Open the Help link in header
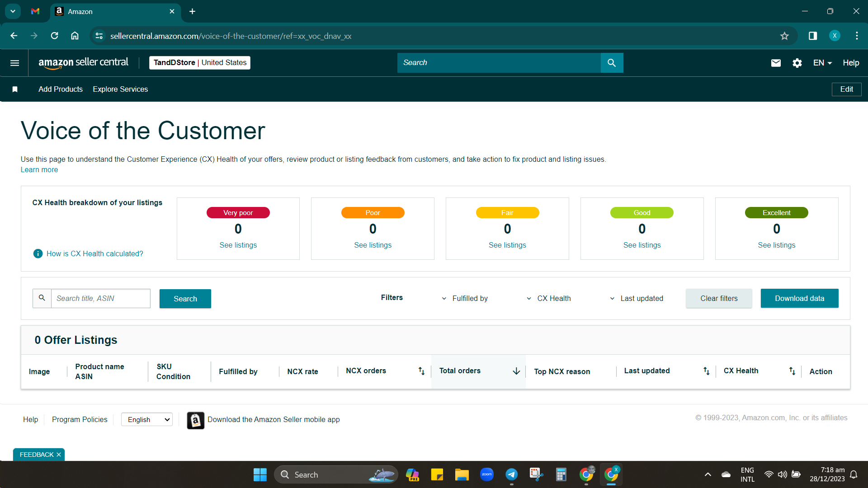 pyautogui.click(x=851, y=63)
